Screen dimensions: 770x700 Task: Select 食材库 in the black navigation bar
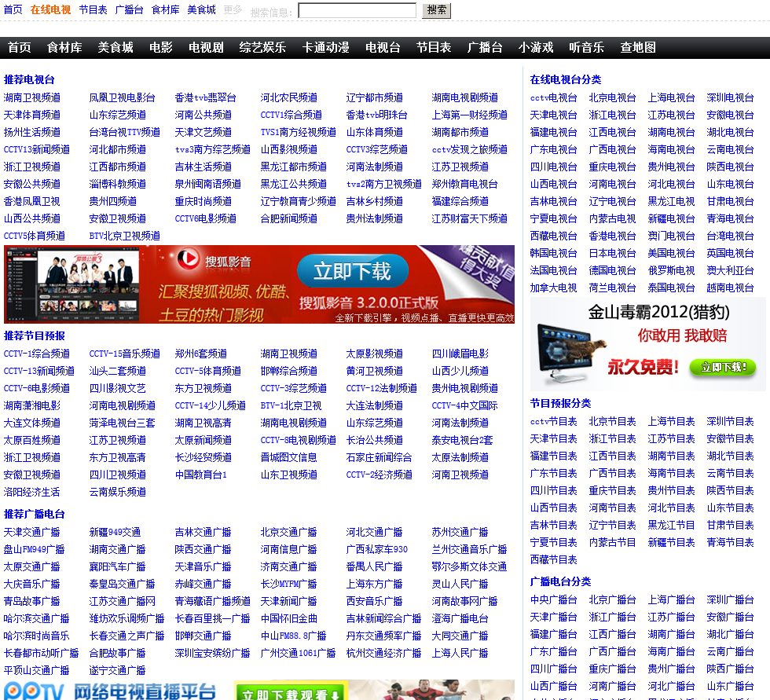tap(64, 48)
